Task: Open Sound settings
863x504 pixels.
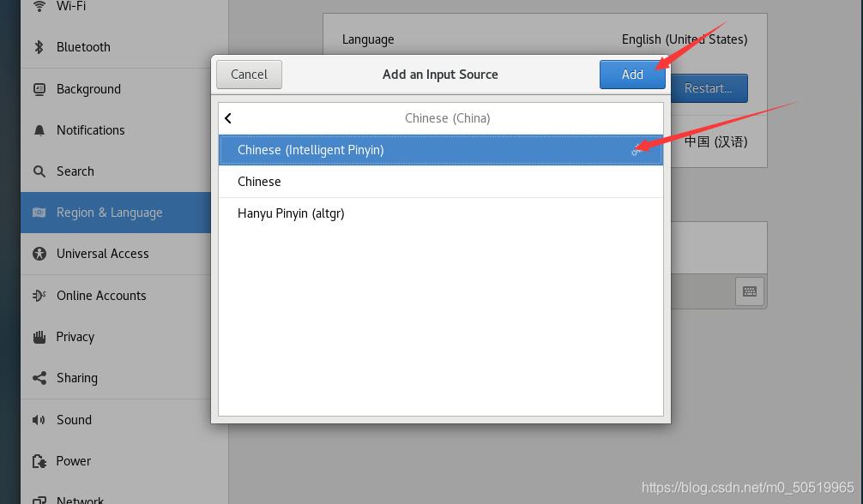Action: point(124,420)
